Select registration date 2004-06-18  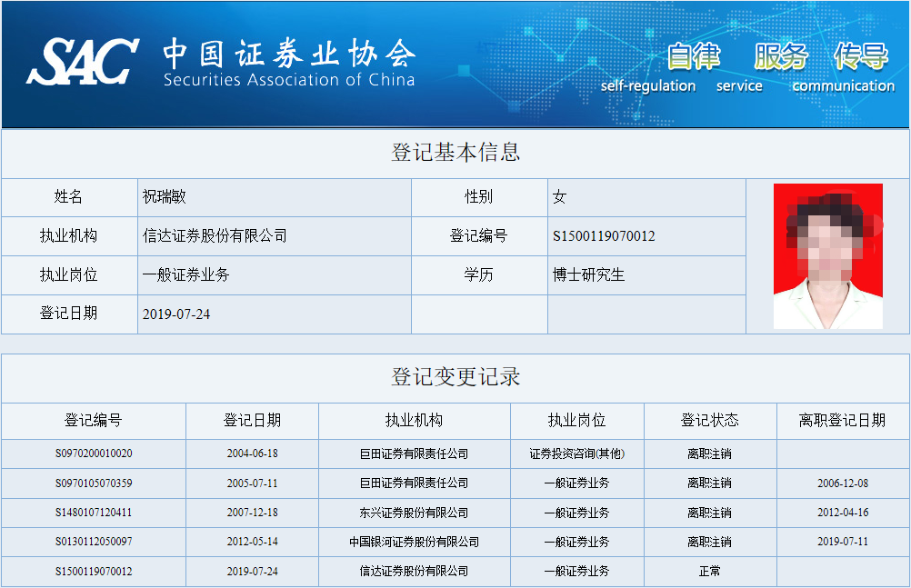tap(252, 453)
